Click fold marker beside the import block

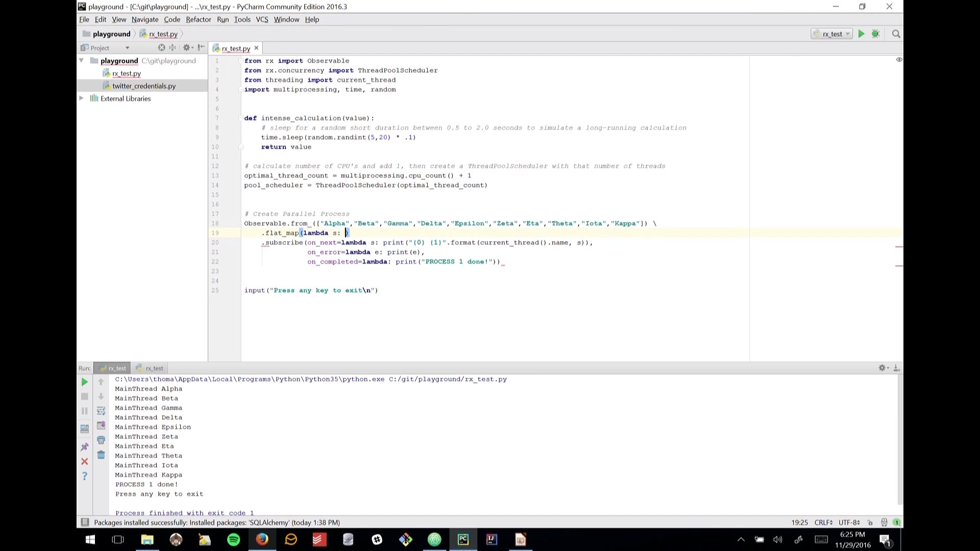[x=240, y=61]
